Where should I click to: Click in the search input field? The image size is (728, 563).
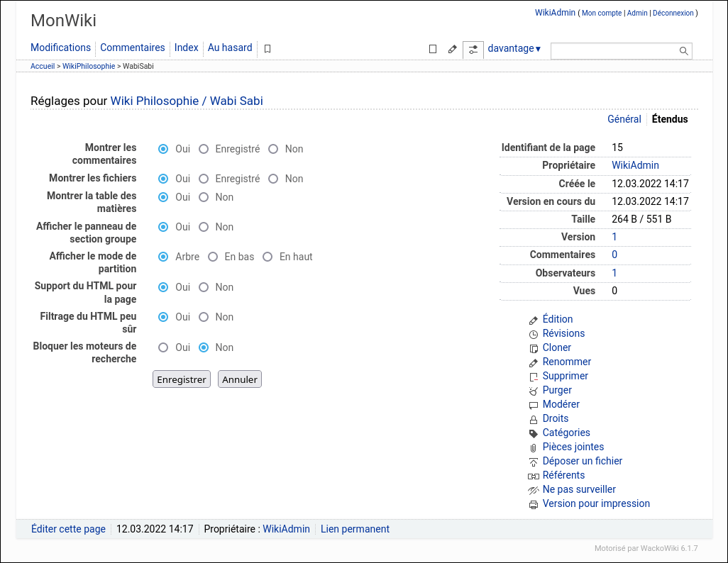coord(614,51)
